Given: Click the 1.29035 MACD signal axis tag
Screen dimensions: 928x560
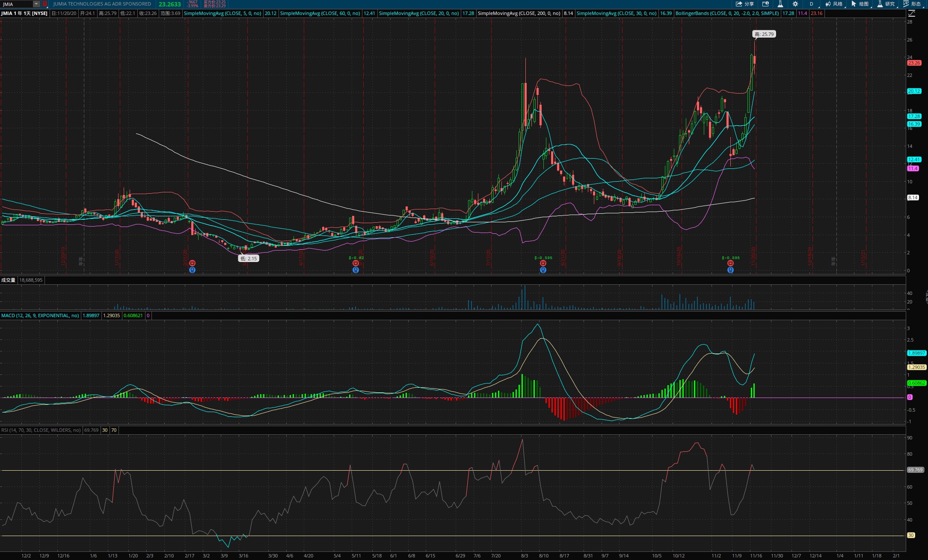Looking at the screenshot, I should click(916, 367).
